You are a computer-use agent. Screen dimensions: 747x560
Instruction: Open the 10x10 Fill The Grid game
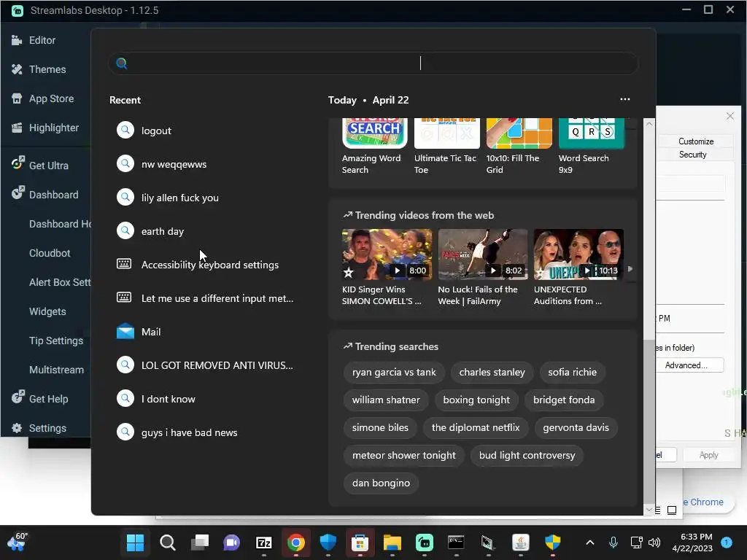(x=519, y=147)
